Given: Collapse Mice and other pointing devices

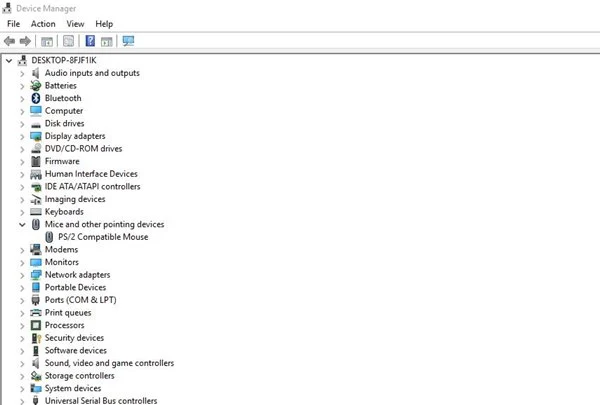Looking at the screenshot, I should 22,224.
